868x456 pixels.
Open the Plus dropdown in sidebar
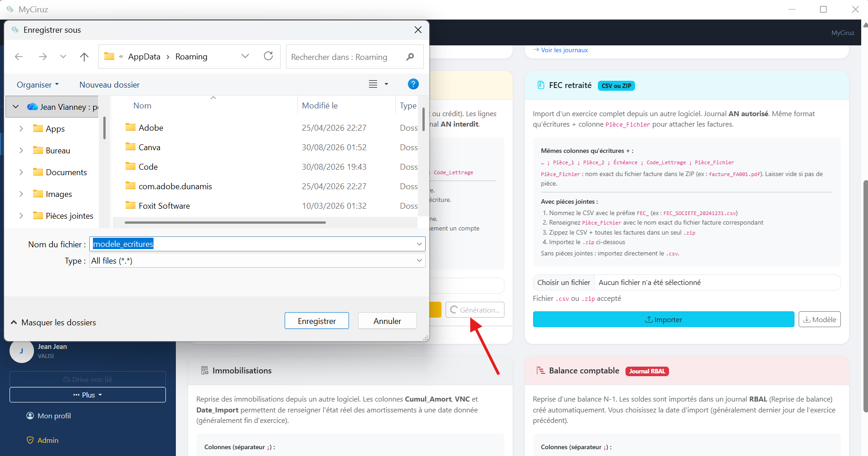pos(87,395)
